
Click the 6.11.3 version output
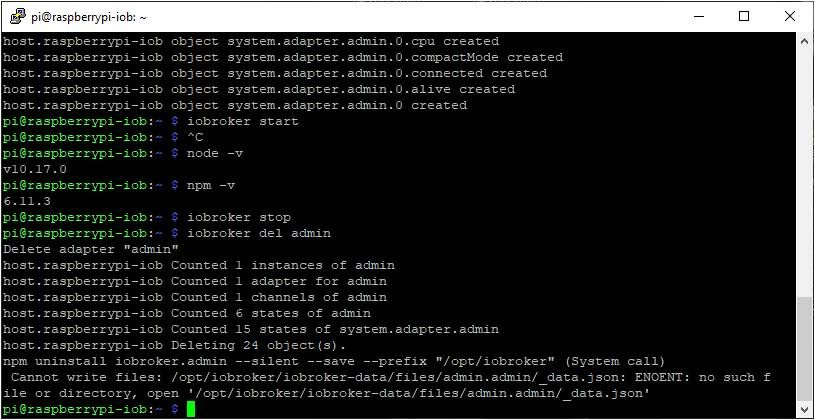[x=27, y=201]
